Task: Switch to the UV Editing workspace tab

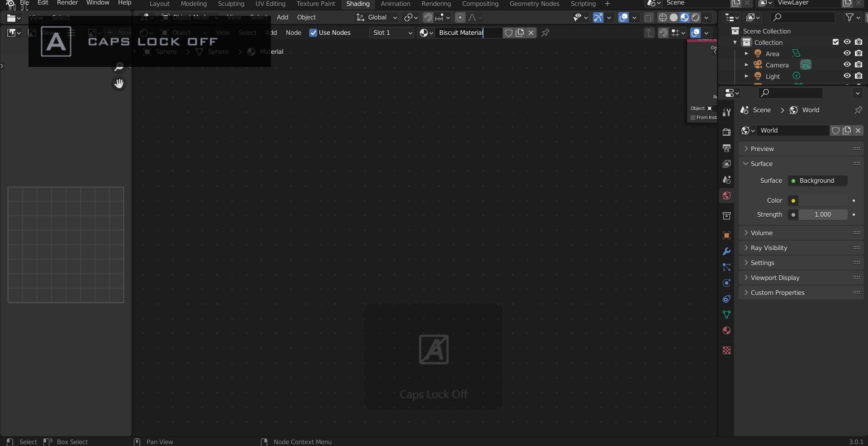Action: pos(270,4)
